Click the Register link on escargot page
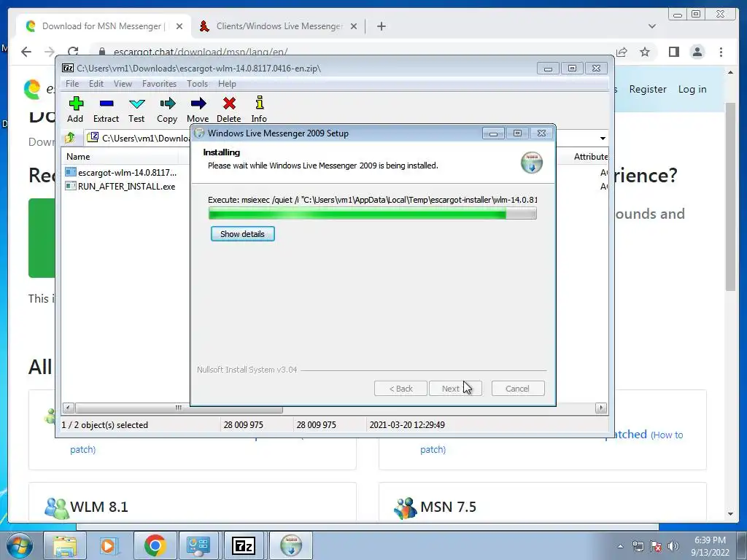The image size is (747, 560). (x=648, y=89)
